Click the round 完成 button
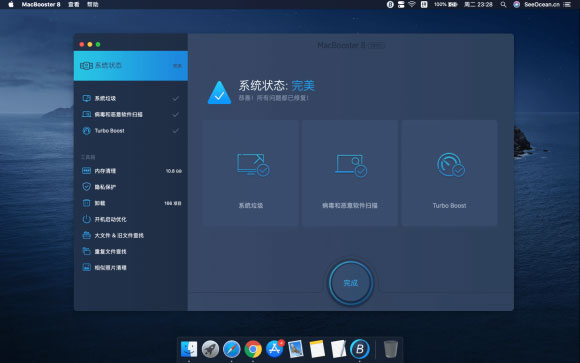This screenshot has width=580, height=363. (x=351, y=283)
